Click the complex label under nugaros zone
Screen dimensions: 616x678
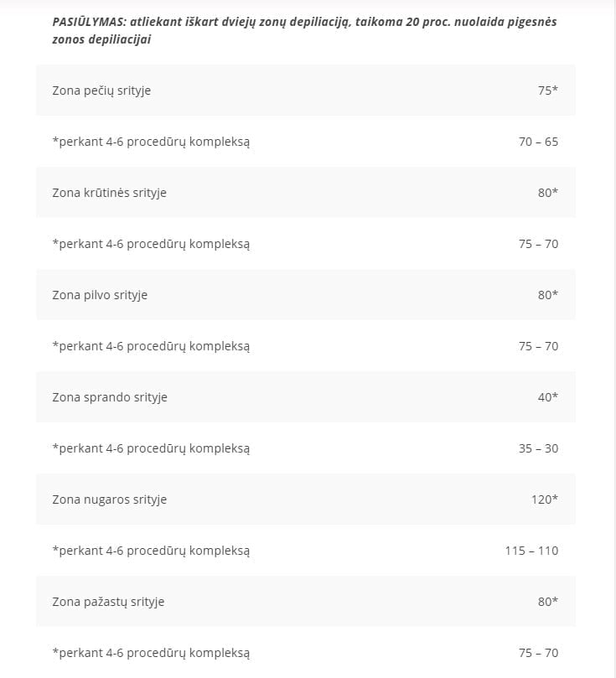tap(151, 551)
